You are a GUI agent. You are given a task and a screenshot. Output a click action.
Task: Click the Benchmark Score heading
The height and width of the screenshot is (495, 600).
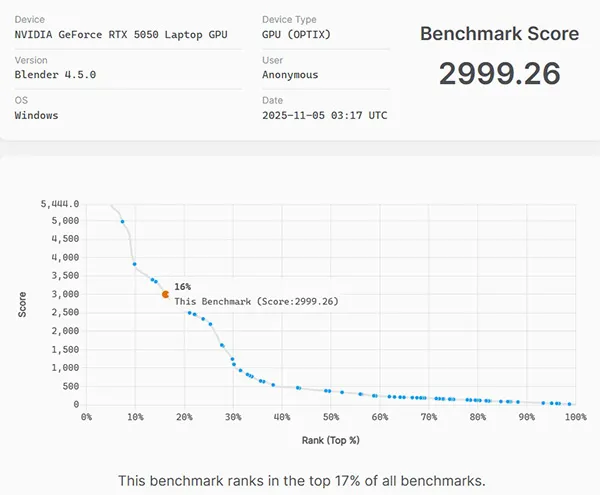point(499,34)
